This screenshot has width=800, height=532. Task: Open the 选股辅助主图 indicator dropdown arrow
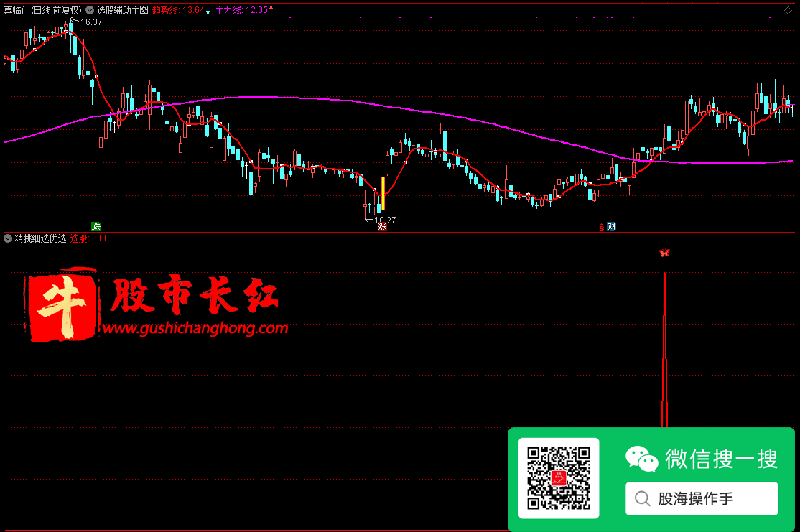click(90, 10)
